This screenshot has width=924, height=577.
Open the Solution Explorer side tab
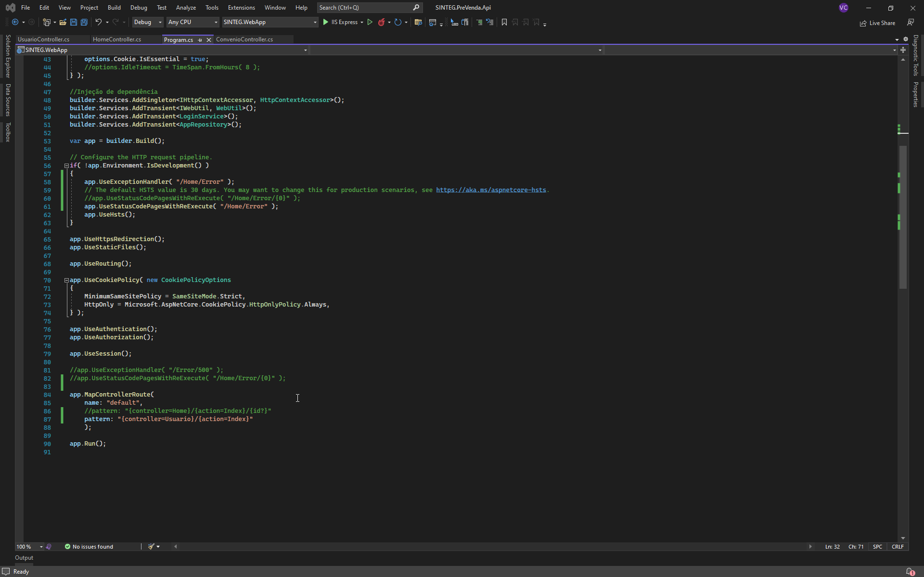[x=8, y=56]
